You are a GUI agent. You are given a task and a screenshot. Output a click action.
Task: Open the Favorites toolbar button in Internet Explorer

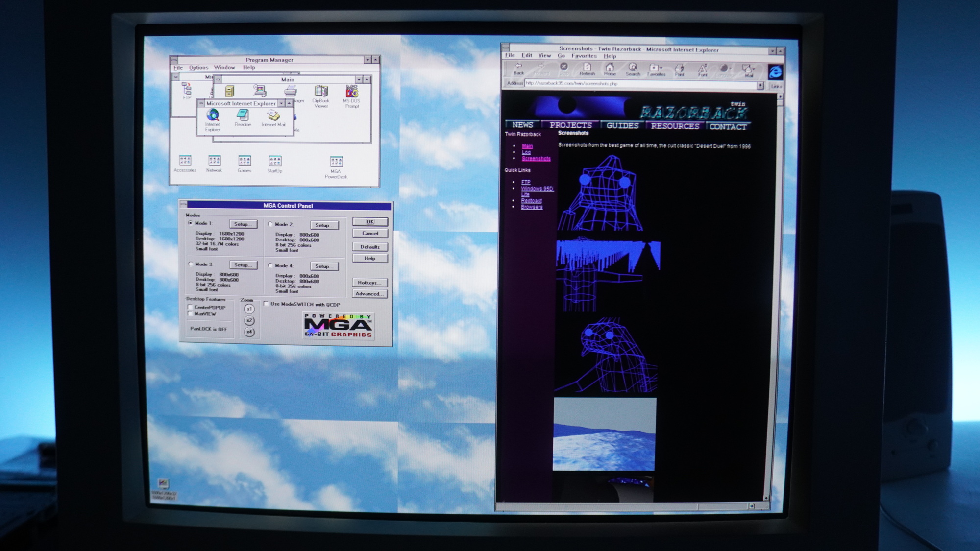[x=656, y=70]
